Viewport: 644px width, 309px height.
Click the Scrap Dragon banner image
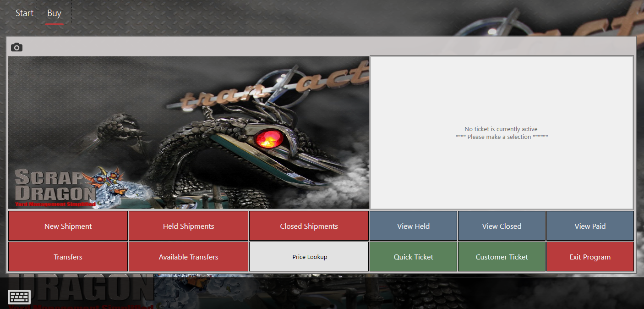coord(188,132)
